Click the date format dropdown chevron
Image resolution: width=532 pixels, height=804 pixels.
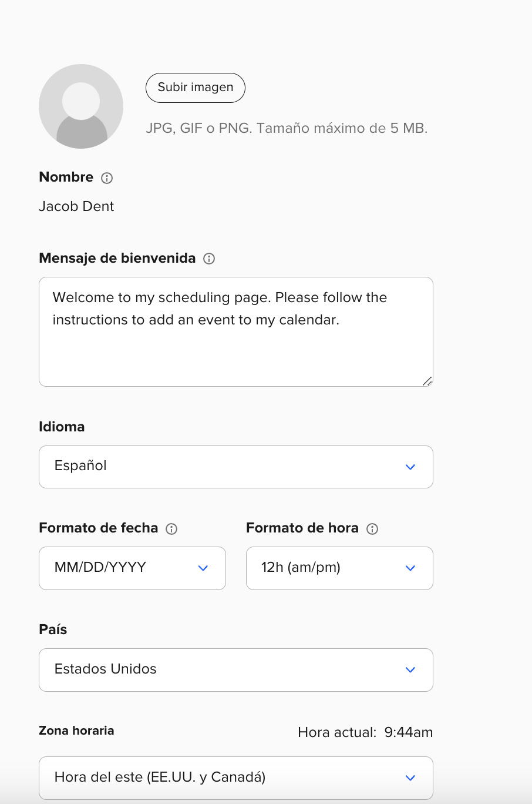point(203,568)
